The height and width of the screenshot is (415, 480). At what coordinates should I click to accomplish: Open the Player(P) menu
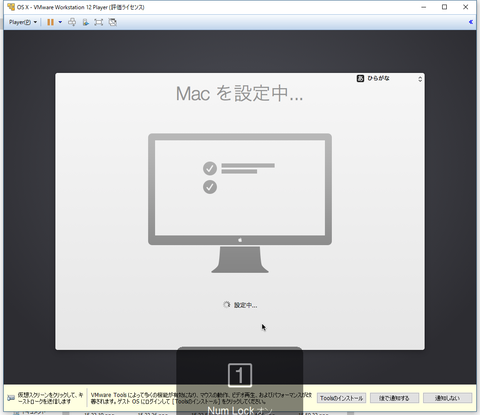pos(23,22)
